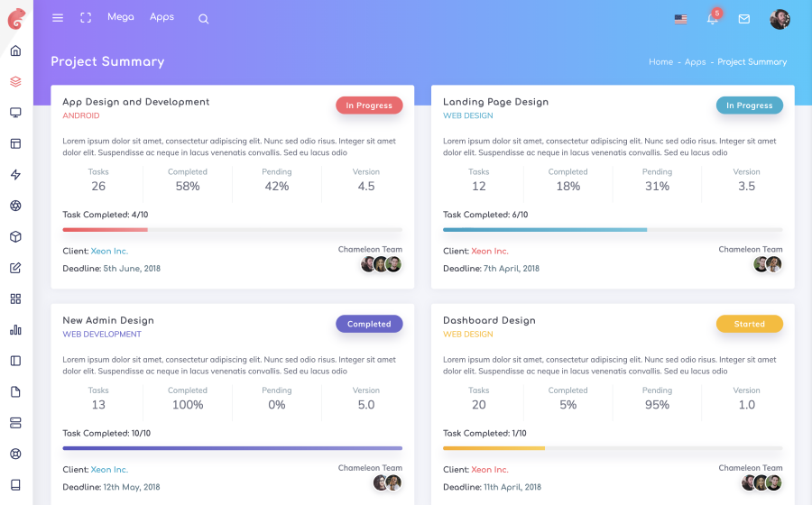Open the hamburger menu in top bar
The width and height of the screenshot is (812, 505).
click(58, 18)
